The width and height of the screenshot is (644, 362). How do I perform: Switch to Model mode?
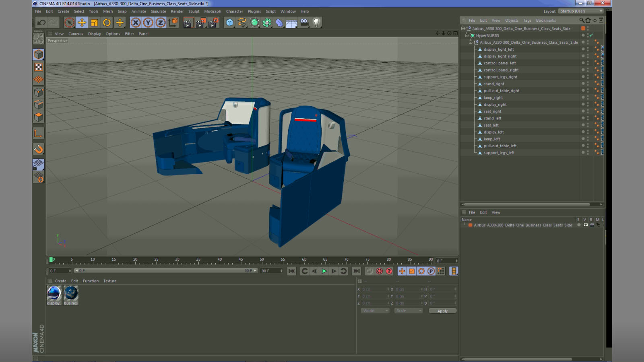[x=39, y=54]
